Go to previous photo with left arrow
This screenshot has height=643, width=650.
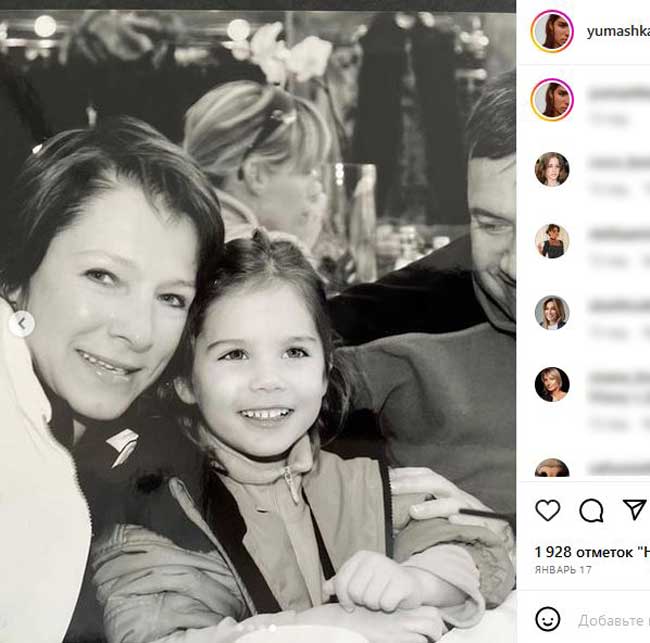point(22,323)
